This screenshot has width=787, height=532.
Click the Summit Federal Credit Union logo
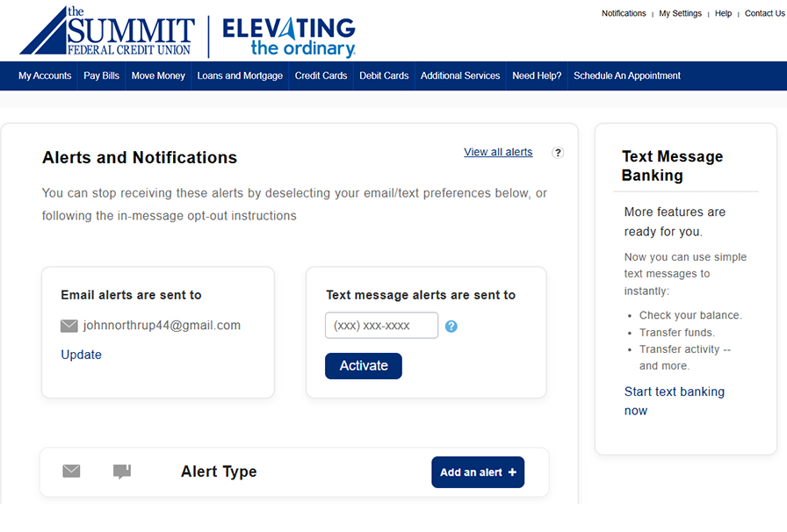(106, 32)
